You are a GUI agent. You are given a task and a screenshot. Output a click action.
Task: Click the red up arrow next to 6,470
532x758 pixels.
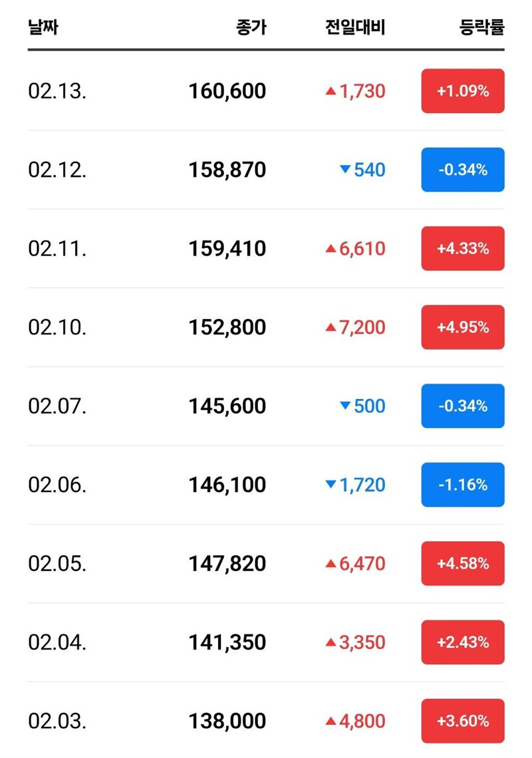(x=331, y=564)
